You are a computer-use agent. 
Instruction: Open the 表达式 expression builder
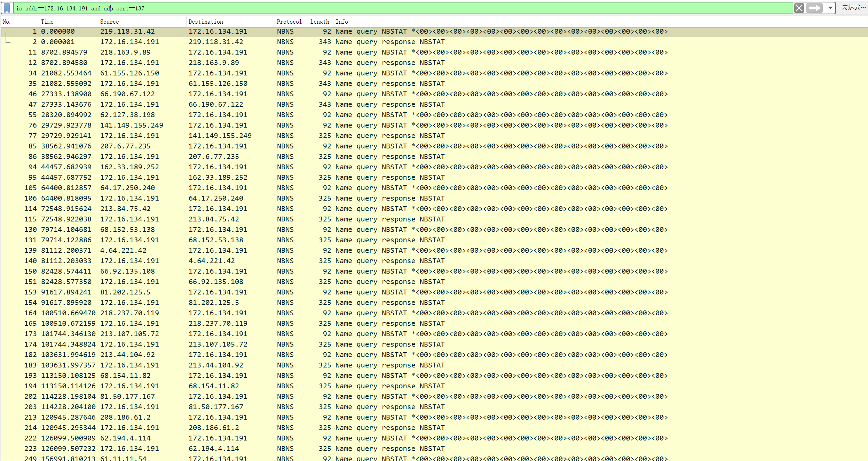click(853, 8)
